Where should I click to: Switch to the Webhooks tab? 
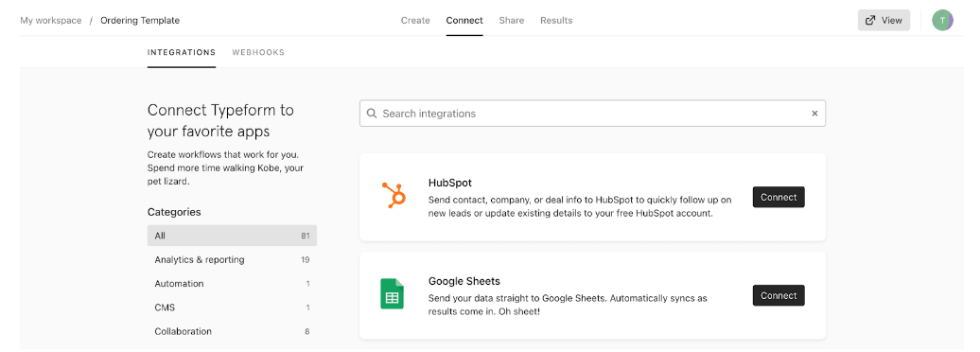click(258, 53)
